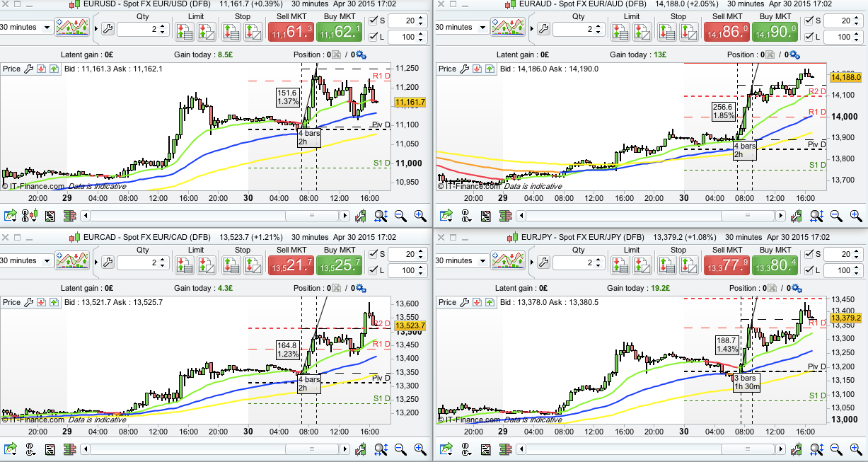Open first Limit order ticket in EURUSD
Viewport: 868px width, 462px height.
184,30
